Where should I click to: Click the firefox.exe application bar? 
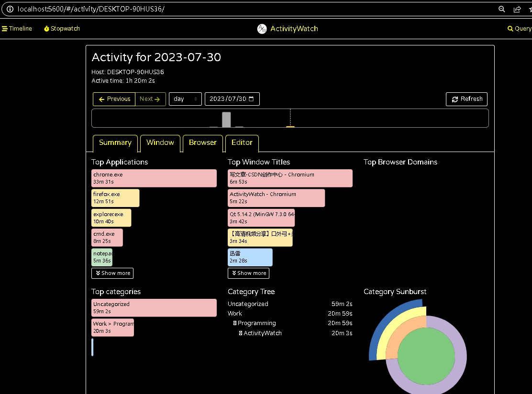click(115, 198)
